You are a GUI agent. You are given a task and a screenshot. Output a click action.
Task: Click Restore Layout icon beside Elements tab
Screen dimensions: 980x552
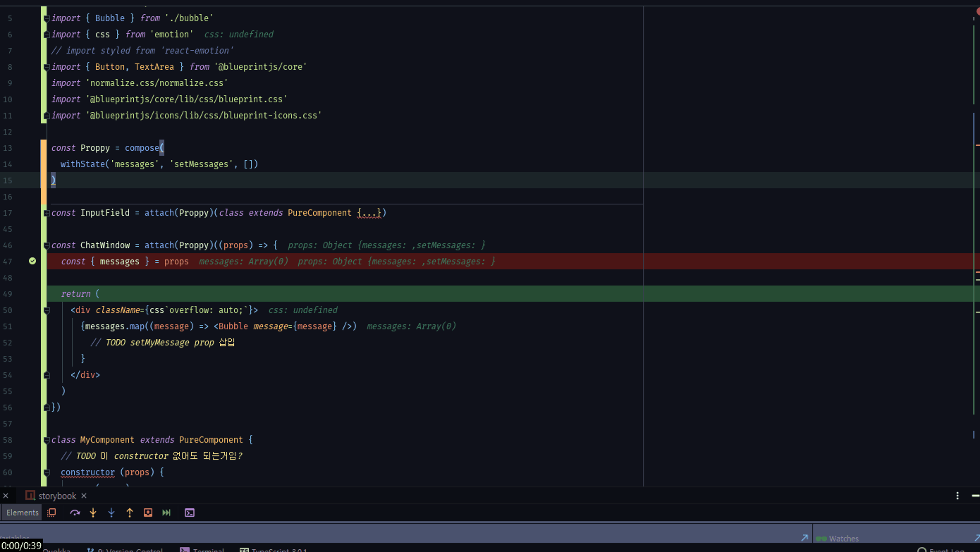click(51, 513)
